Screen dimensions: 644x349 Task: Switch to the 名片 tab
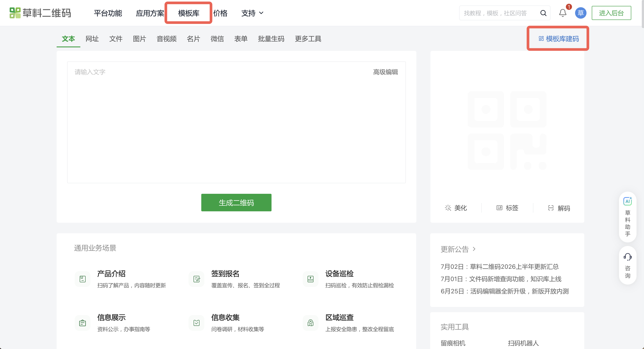point(194,39)
